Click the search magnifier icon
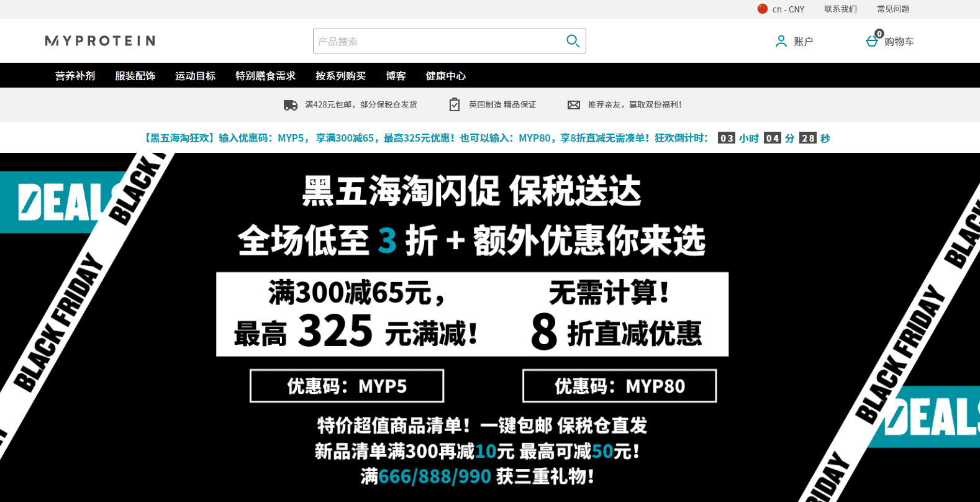The height and width of the screenshot is (502, 980). coord(573,41)
